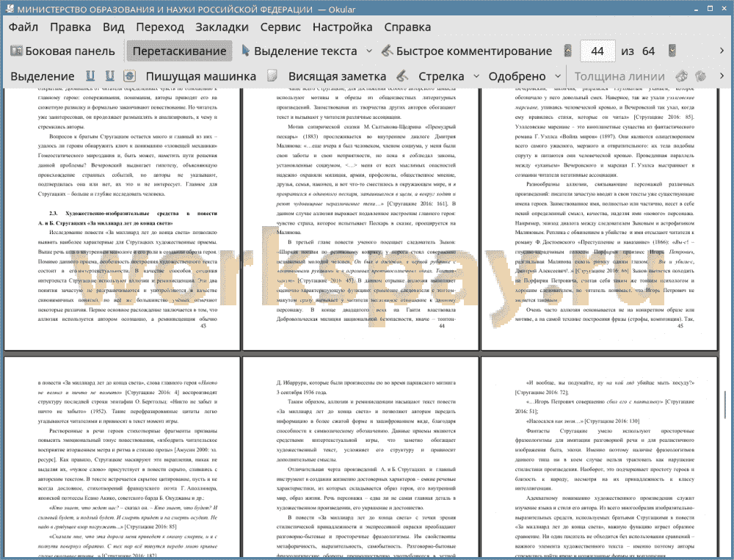Maximize the Okular window
The image size is (734, 560).
(710, 8)
